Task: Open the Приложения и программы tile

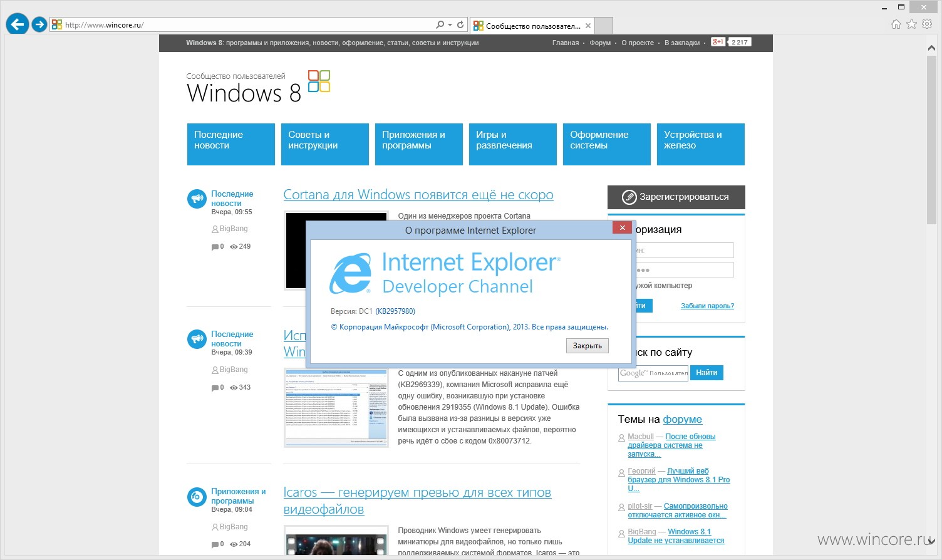Action: 419,144
